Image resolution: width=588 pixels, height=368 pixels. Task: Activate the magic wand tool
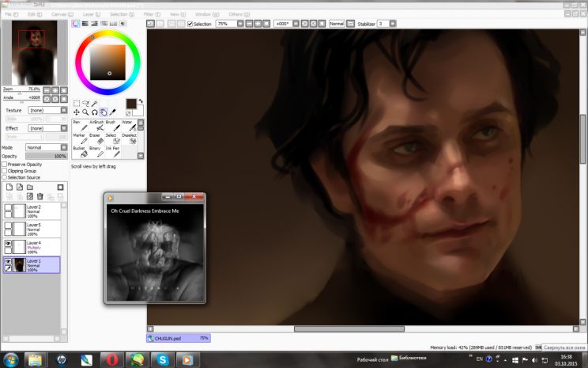[x=95, y=103]
